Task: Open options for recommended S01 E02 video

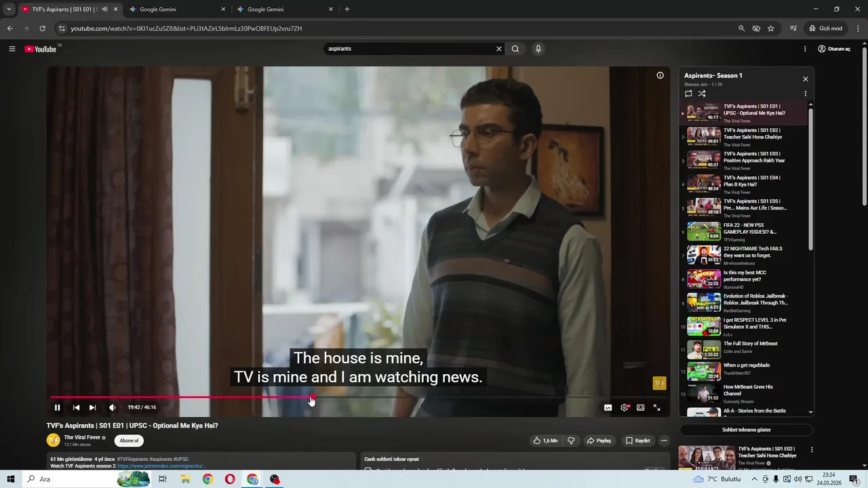Action: (811, 449)
